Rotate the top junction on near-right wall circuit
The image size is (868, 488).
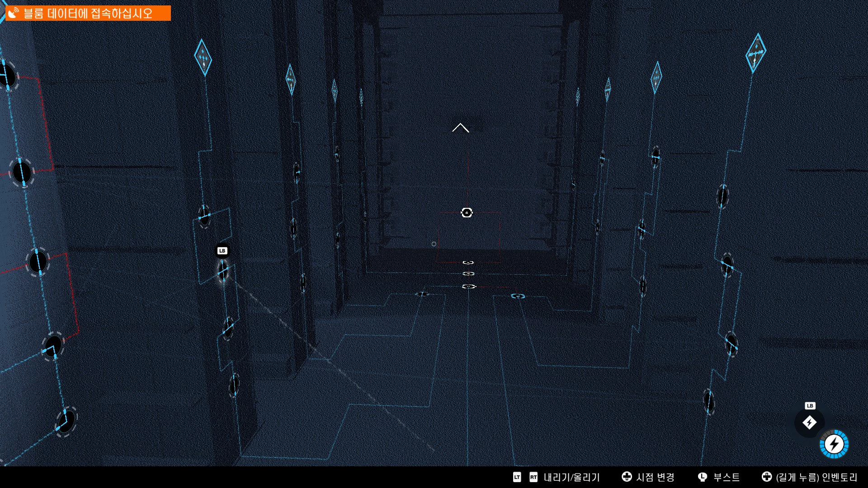(722, 197)
